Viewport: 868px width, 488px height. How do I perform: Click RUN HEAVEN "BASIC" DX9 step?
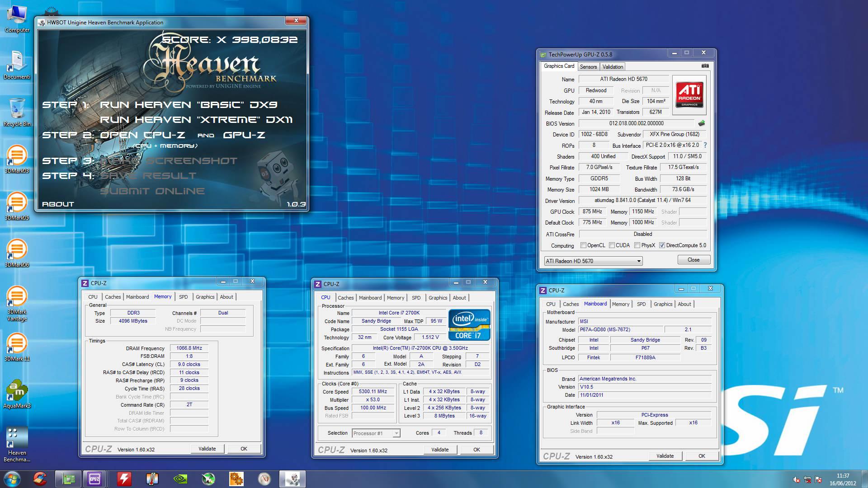(x=189, y=105)
